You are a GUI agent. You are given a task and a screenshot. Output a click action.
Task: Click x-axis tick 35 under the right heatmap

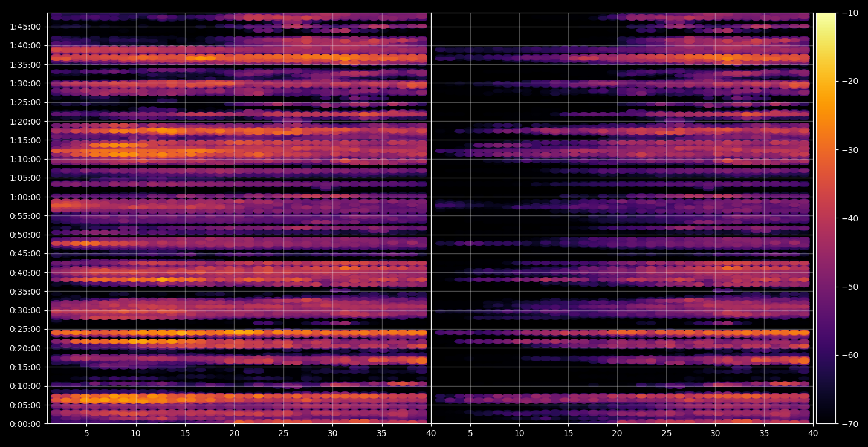click(764, 433)
